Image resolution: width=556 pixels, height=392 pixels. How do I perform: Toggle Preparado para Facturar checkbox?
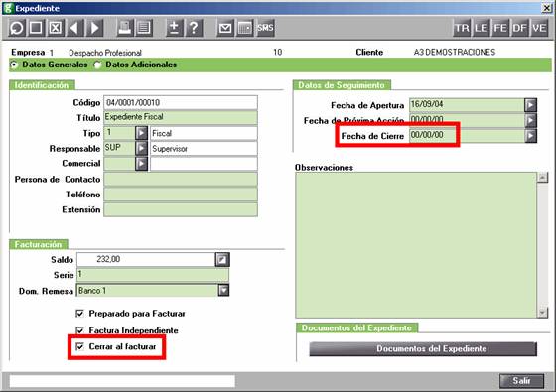coord(79,314)
